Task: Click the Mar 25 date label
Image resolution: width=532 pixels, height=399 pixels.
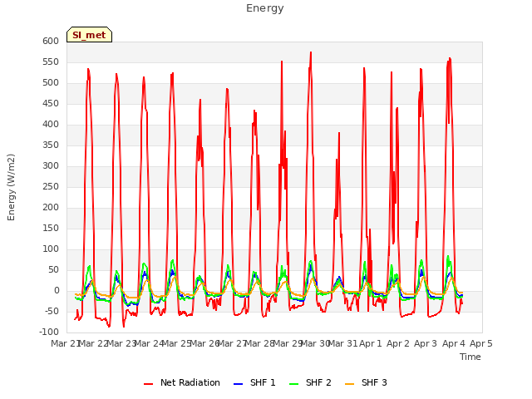Action: (x=176, y=343)
